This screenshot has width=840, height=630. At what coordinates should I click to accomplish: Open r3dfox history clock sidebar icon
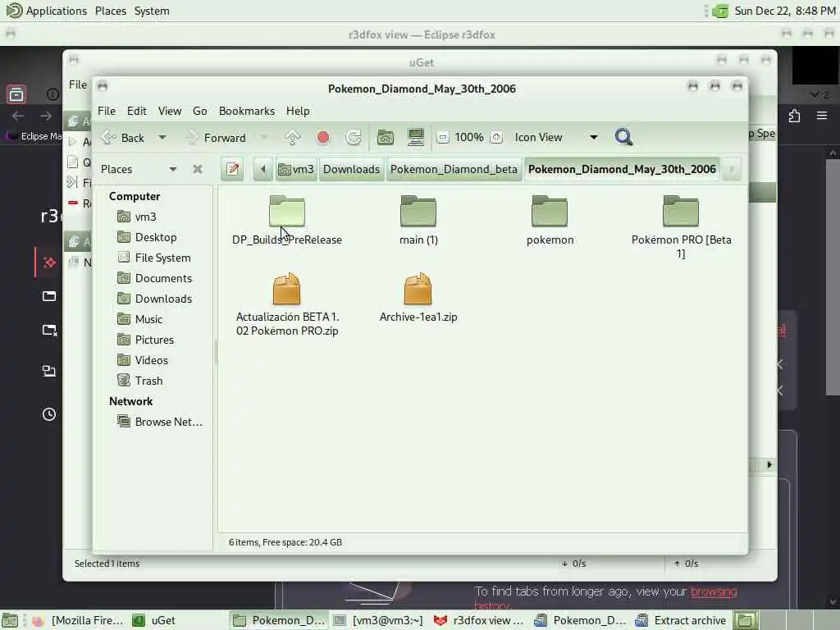coord(48,414)
